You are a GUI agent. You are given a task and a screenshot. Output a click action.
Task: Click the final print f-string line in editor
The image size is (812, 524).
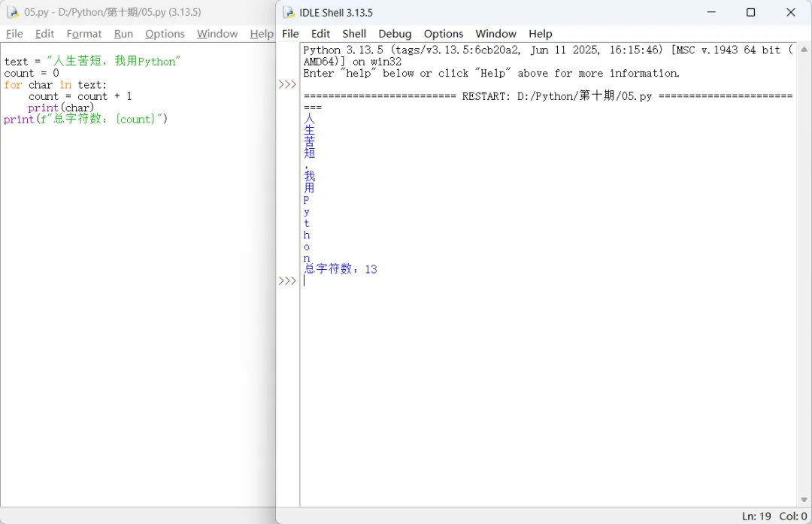[x=86, y=119]
